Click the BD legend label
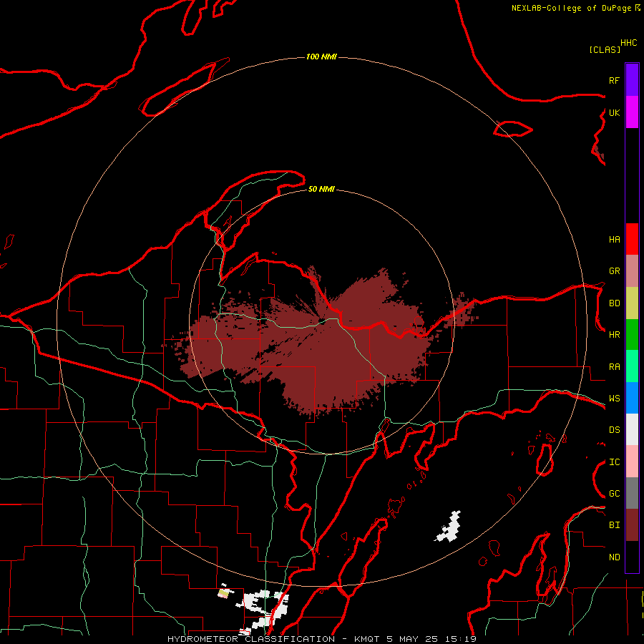The image size is (644, 644). (614, 303)
